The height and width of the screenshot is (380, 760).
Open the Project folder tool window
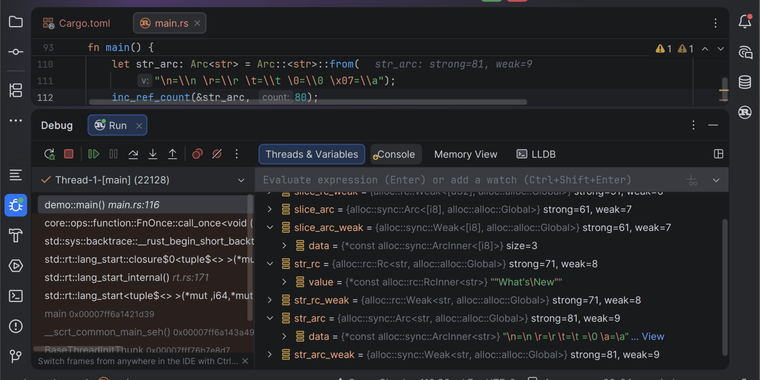coord(16,22)
